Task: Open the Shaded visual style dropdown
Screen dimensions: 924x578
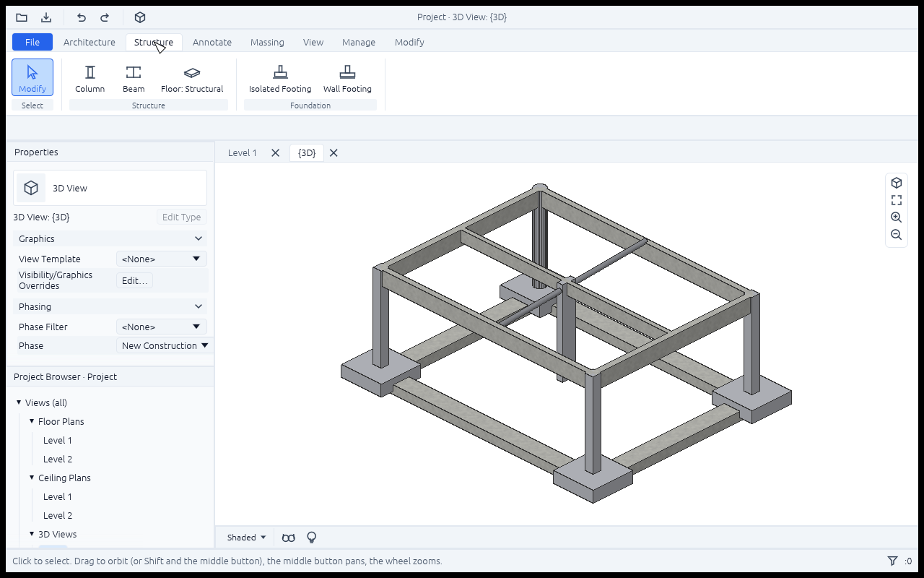Action: [246, 538]
